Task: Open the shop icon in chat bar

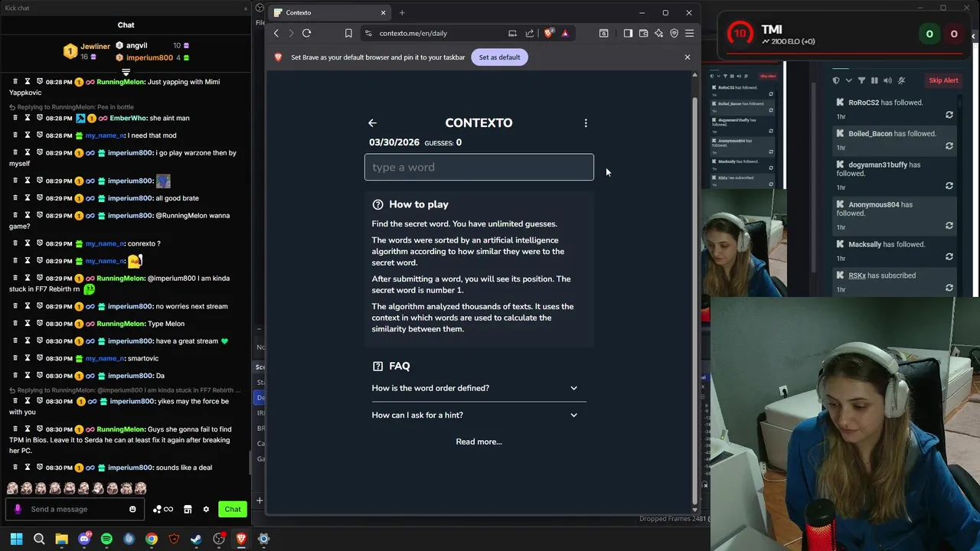Action: point(188,509)
